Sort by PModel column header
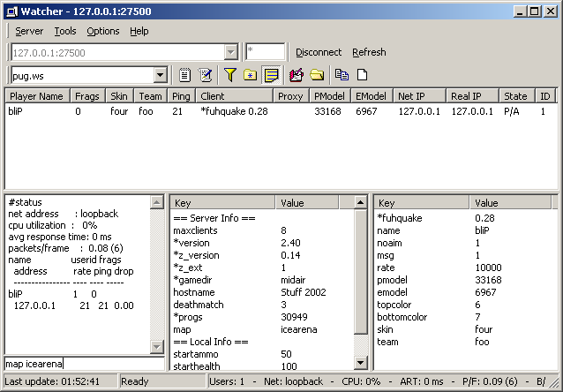This screenshot has width=563, height=392. [330, 96]
